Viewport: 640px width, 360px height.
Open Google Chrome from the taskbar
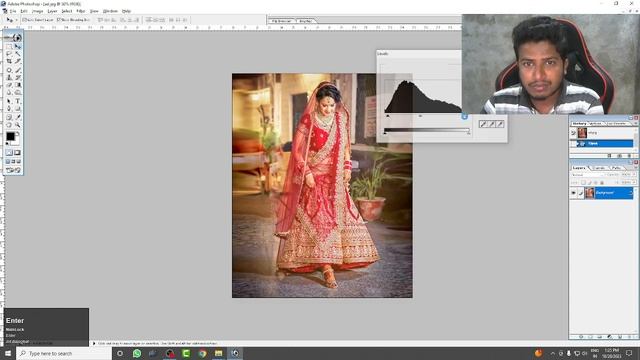click(202, 353)
